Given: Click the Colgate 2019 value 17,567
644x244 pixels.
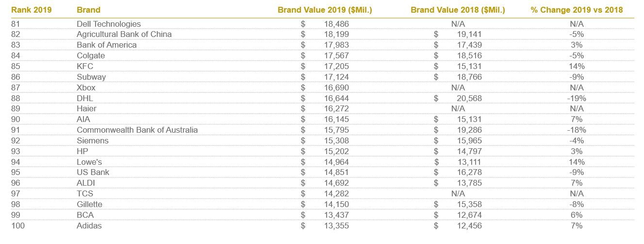Looking at the screenshot, I should coord(336,56).
